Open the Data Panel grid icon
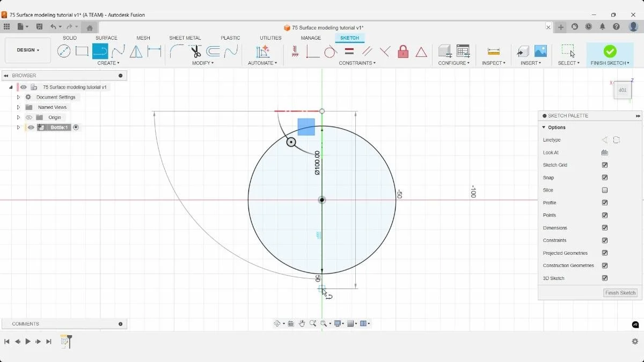The image size is (644, 362). pyautogui.click(x=6, y=27)
